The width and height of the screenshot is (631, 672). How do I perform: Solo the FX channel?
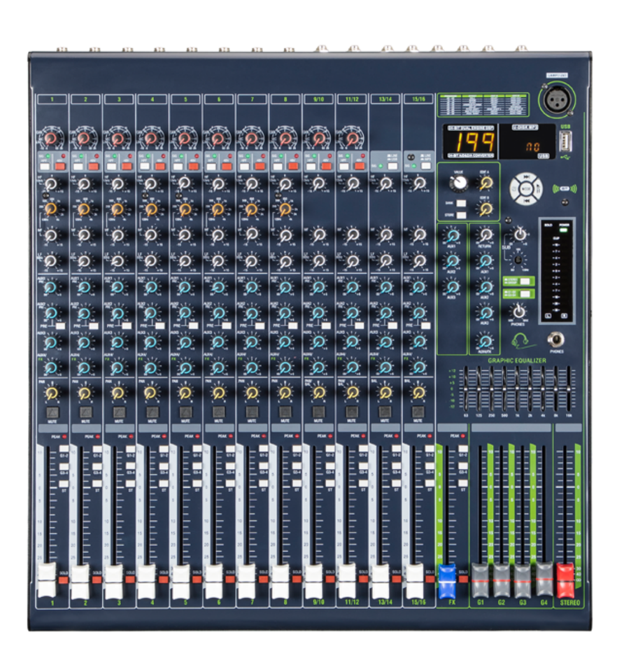462,580
